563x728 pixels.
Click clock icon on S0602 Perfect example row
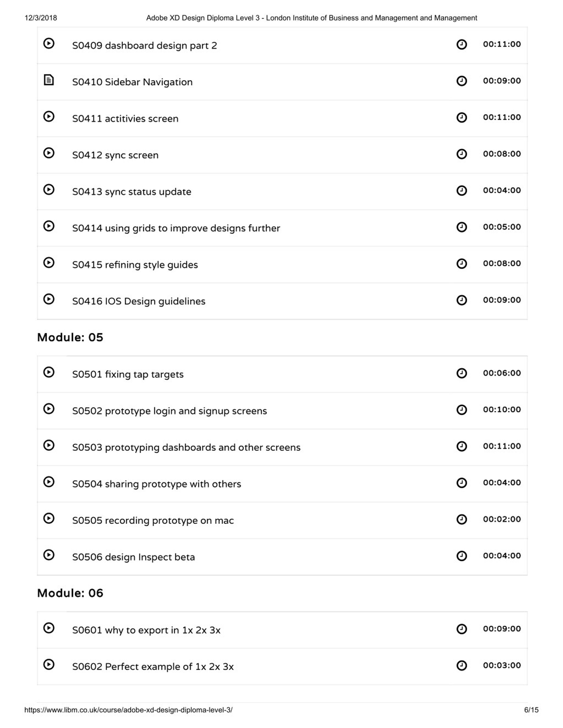pyautogui.click(x=462, y=666)
